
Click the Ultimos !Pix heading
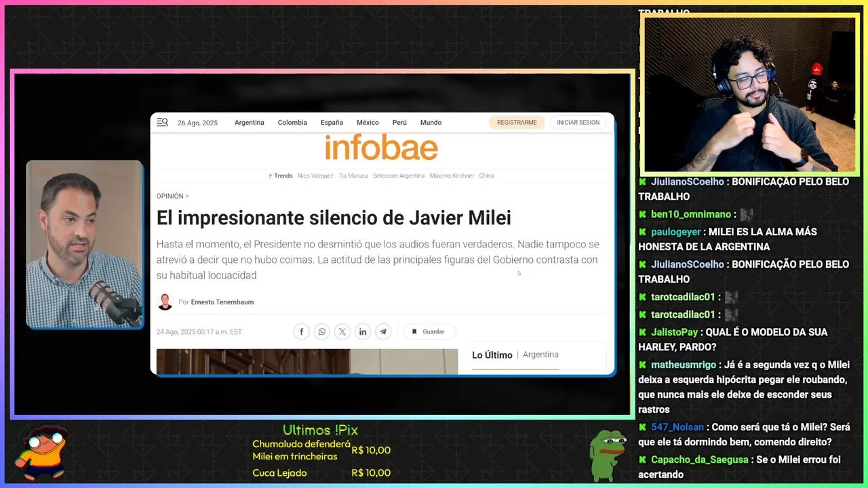pos(320,430)
